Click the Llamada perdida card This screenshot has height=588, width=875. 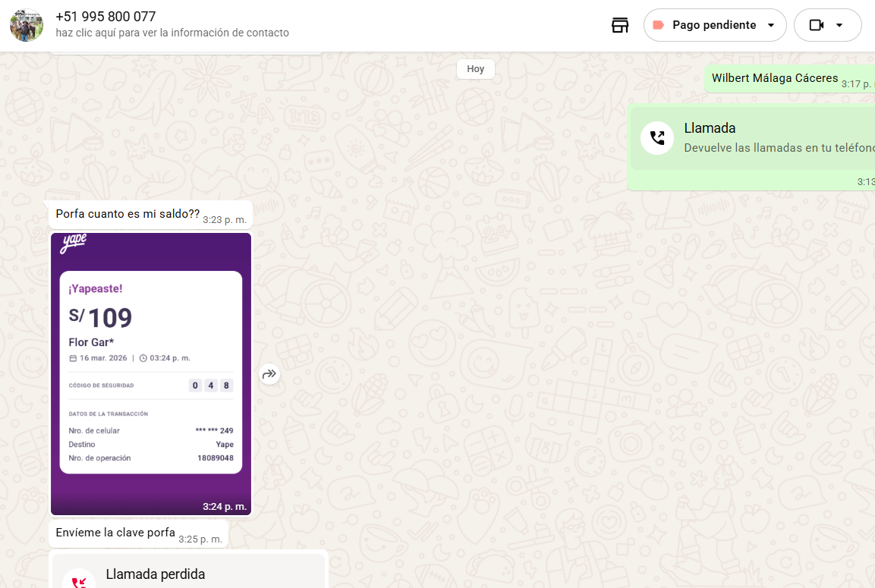pyautogui.click(x=190, y=575)
